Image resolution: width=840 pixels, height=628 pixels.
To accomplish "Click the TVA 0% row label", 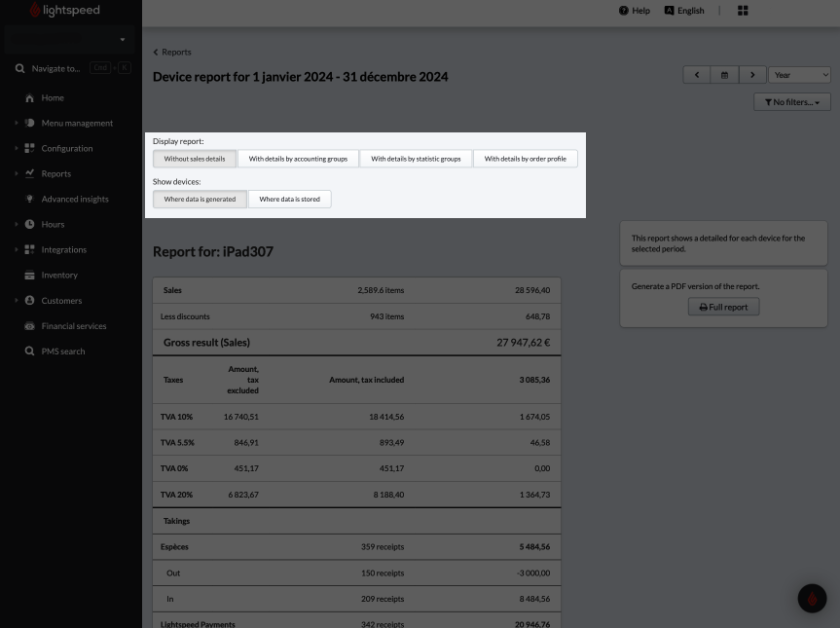I will point(174,468).
